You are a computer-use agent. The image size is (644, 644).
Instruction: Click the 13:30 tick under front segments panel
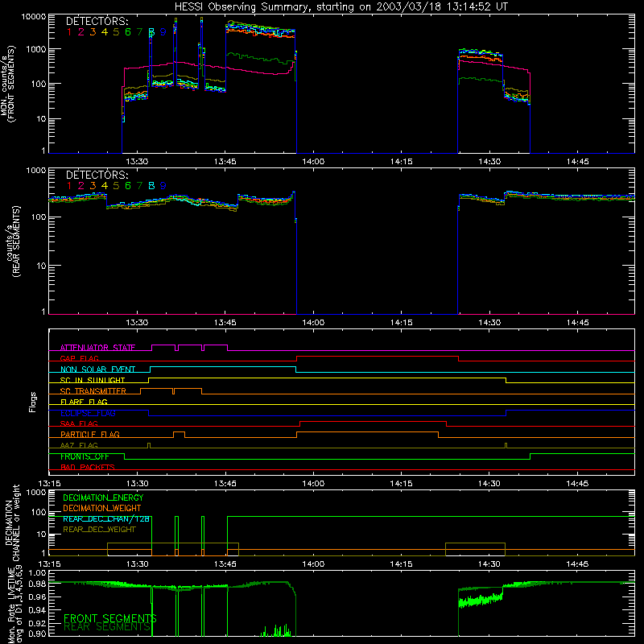click(137, 162)
